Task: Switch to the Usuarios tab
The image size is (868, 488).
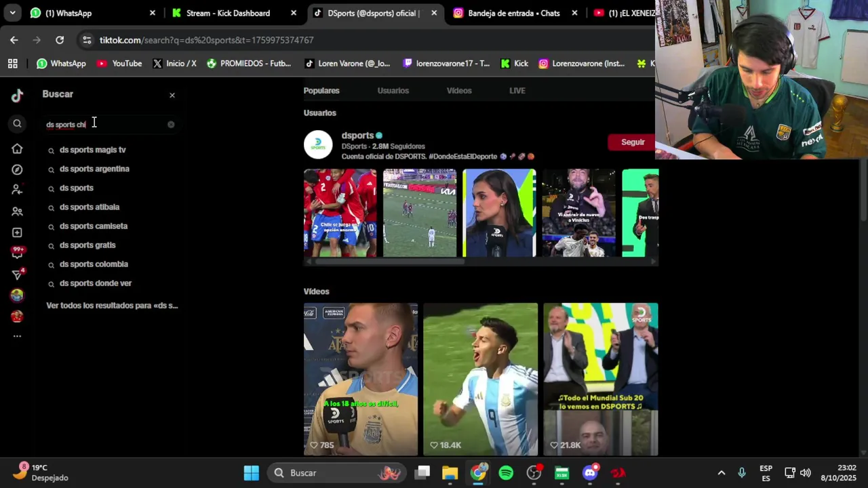Action: click(x=393, y=91)
